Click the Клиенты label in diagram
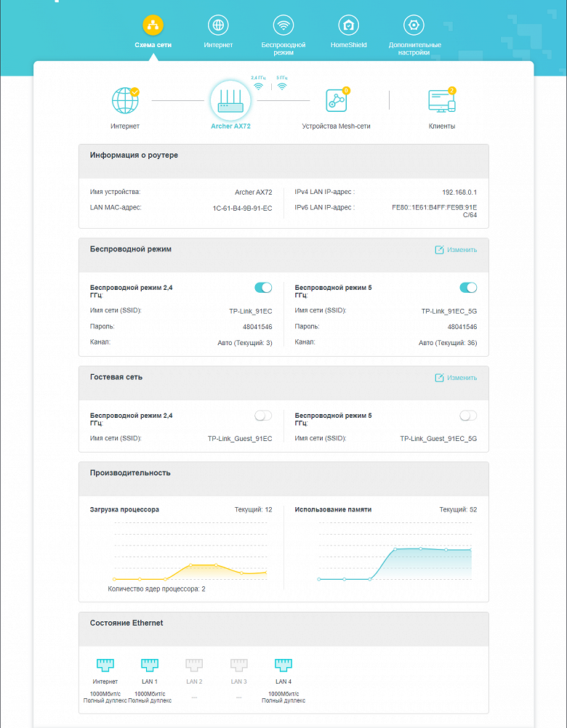Image resolution: width=567 pixels, height=728 pixels. 442,126
